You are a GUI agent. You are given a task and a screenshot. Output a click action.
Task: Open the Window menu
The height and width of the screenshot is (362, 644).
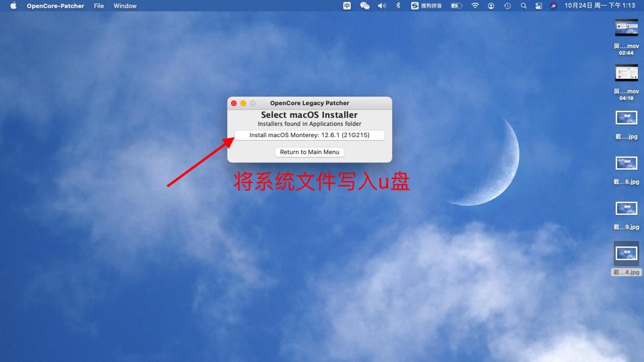[x=125, y=6]
